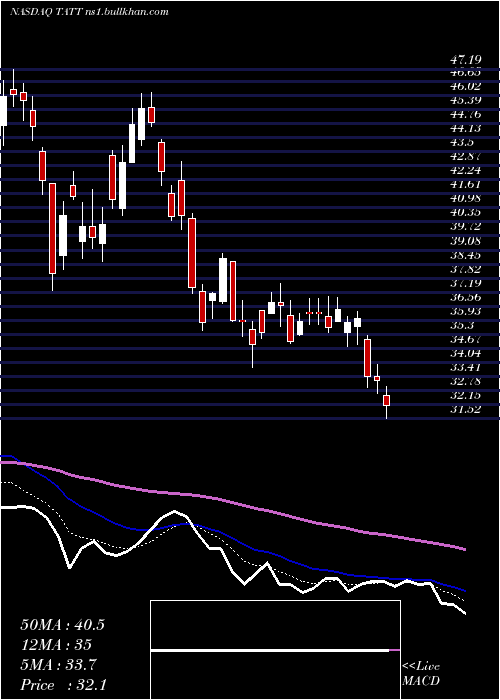Image resolution: width=500 pixels, height=700 pixels.
Task: Select the 44.76 price level label
Action: [x=465, y=115]
